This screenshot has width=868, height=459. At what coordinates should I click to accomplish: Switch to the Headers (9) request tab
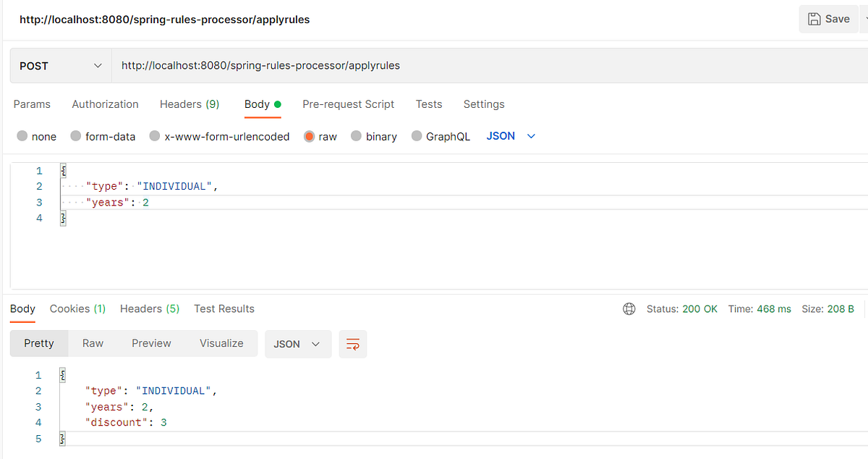point(189,104)
